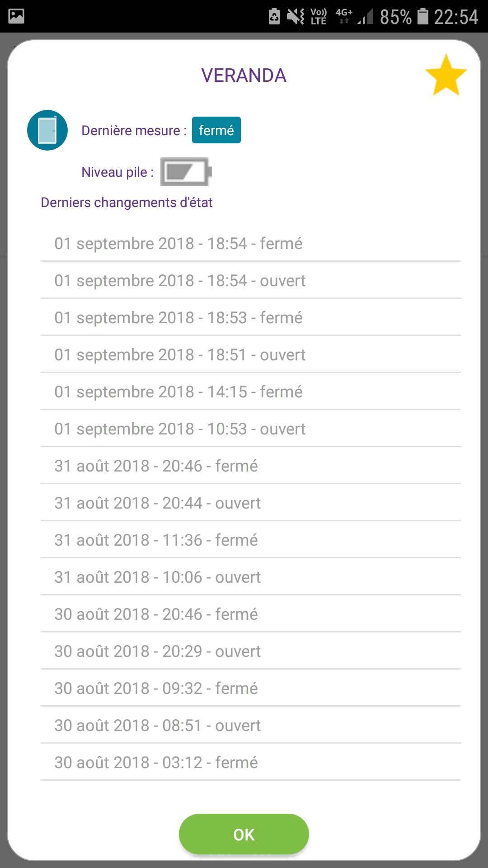Tap the SD card storage icon in status bar
This screenshot has height=868, width=488.
pyautogui.click(x=274, y=17)
